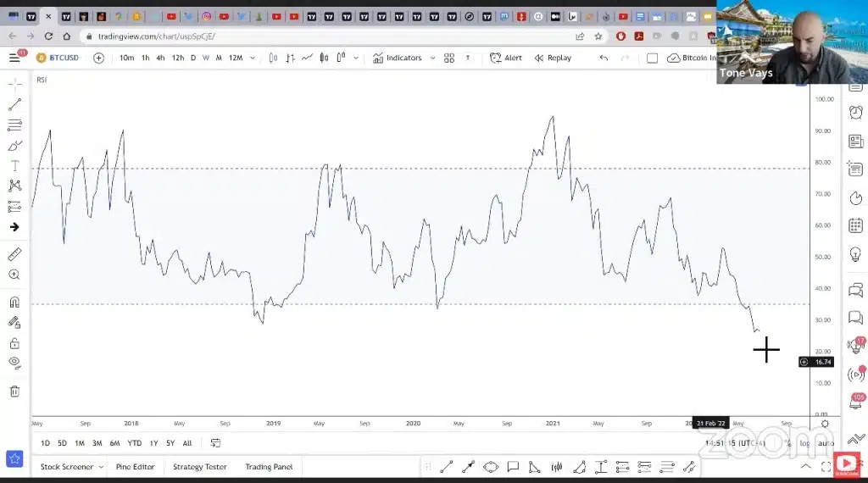868x483 pixels.
Task: Open the Calendar panel icon
Action: 856,225
